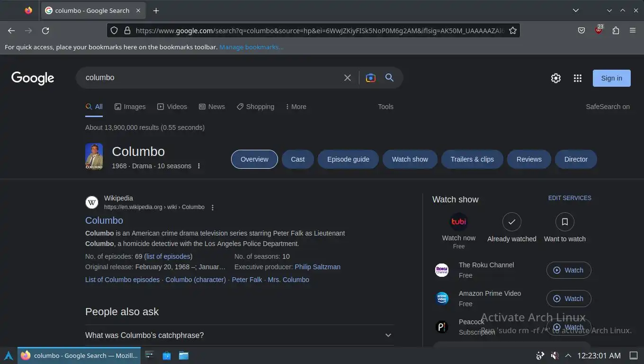Switch to Shopping results tab
Screen dimensions: 644x364
(255, 107)
